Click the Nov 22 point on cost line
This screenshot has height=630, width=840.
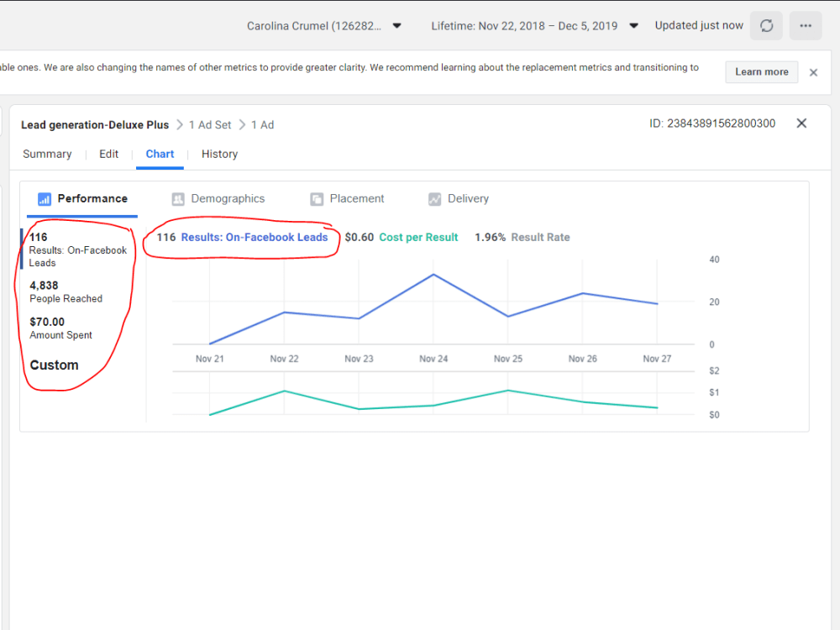pyautogui.click(x=285, y=391)
